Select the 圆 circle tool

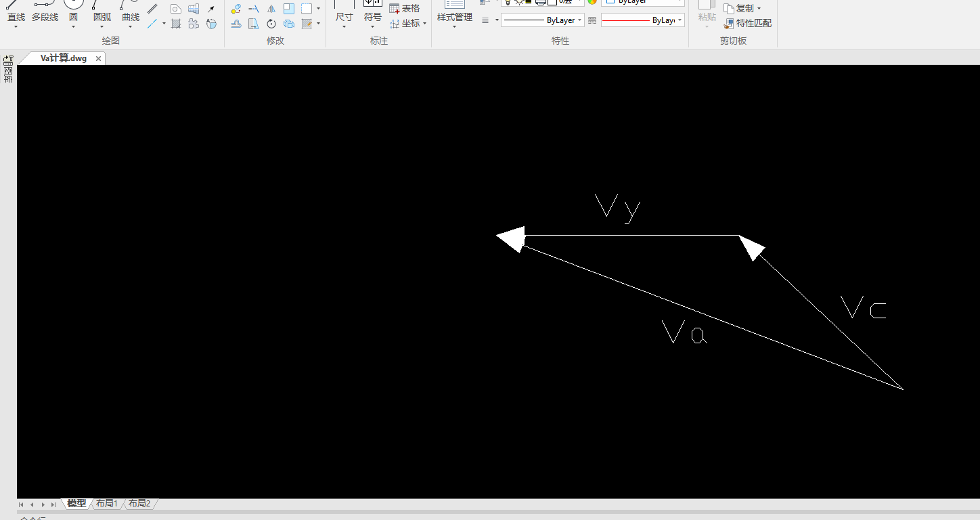tap(73, 13)
